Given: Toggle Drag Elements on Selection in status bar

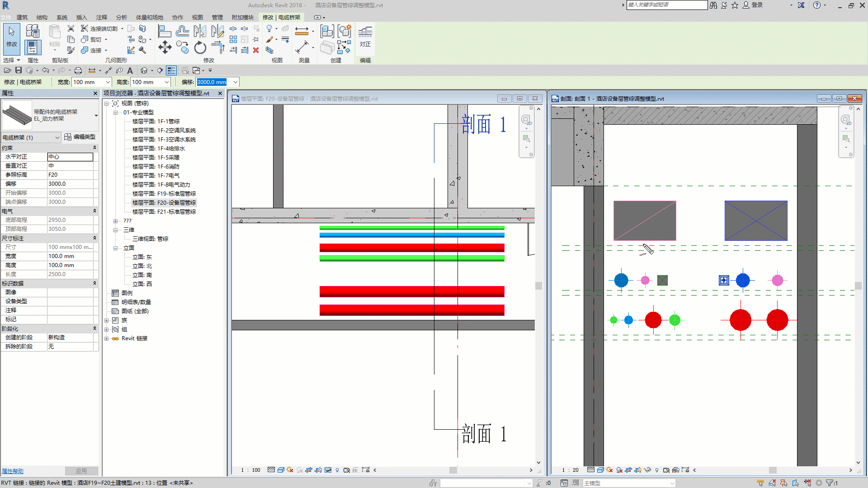Looking at the screenshot, I should [x=807, y=483].
